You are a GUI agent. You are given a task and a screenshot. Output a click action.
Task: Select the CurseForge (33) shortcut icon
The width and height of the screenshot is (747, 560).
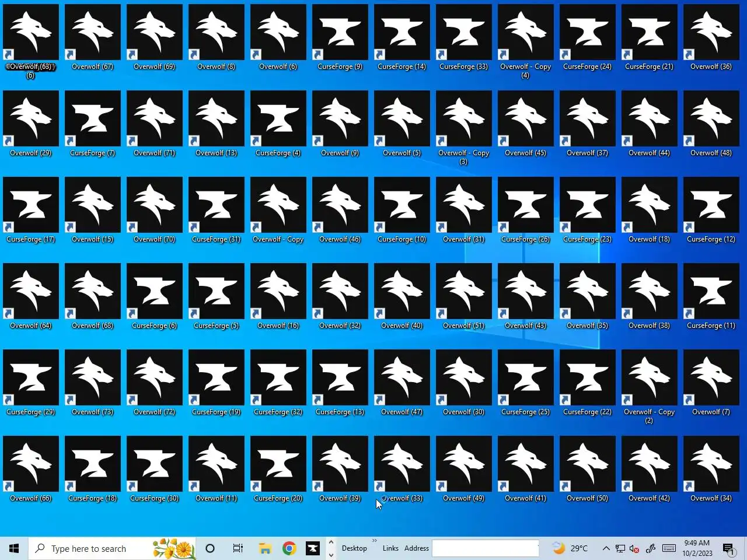tap(464, 38)
